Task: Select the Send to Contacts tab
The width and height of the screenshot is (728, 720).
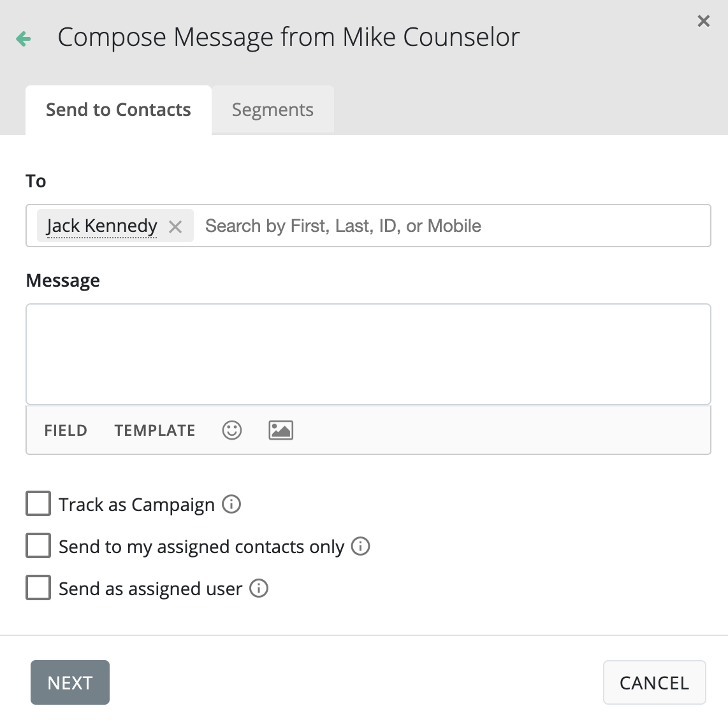Action: 118,110
